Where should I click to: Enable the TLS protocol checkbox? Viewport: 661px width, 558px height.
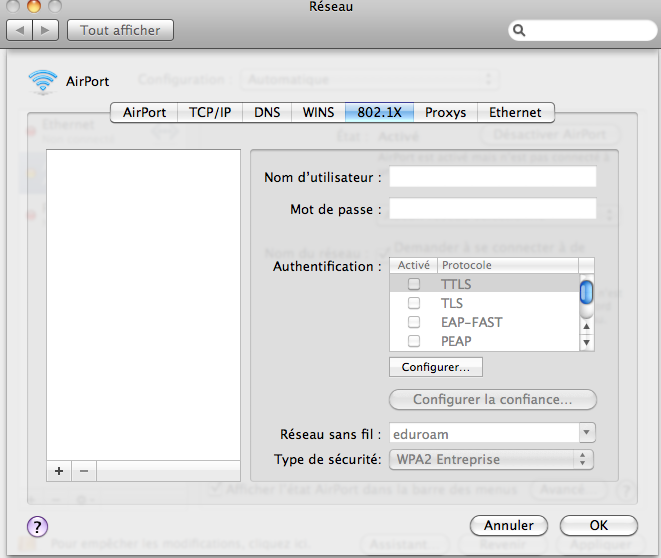[414, 303]
